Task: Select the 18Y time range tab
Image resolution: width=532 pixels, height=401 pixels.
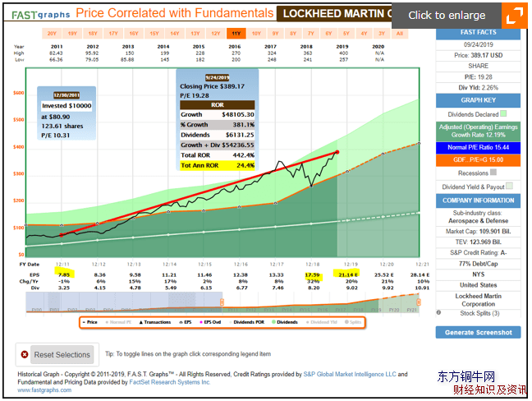Action: click(93, 34)
